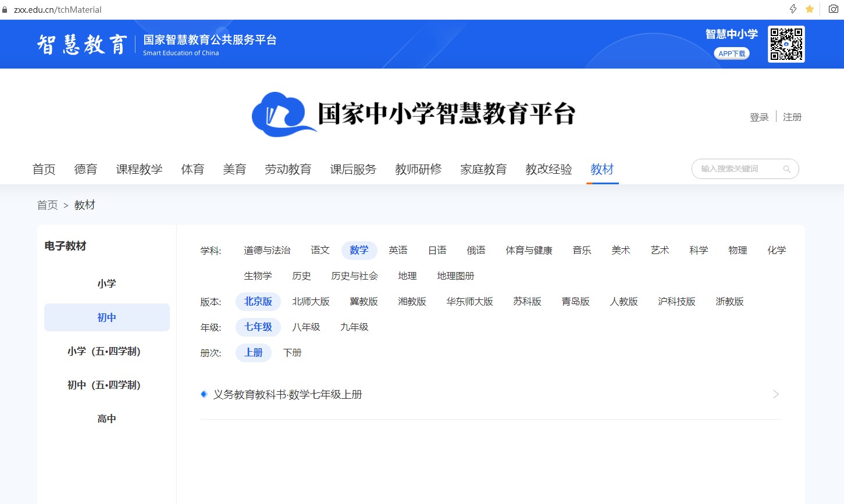
Task: Select 初中（五·四学制） in the sidebar
Action: click(107, 385)
